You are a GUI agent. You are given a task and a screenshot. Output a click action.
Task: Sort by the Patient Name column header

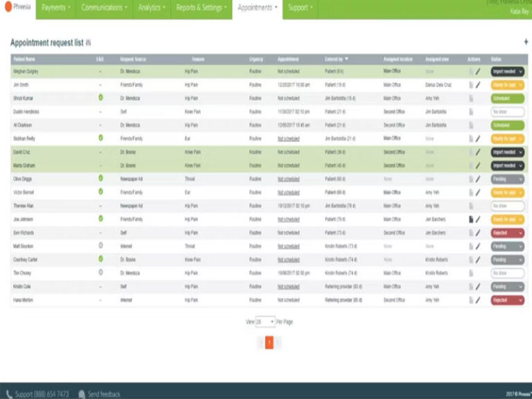point(24,59)
